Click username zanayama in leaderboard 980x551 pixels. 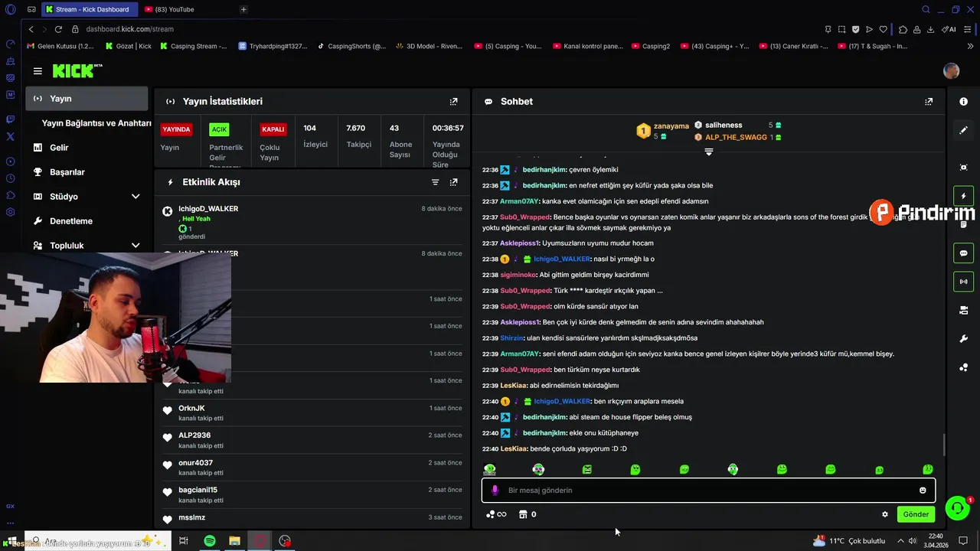pyautogui.click(x=671, y=126)
